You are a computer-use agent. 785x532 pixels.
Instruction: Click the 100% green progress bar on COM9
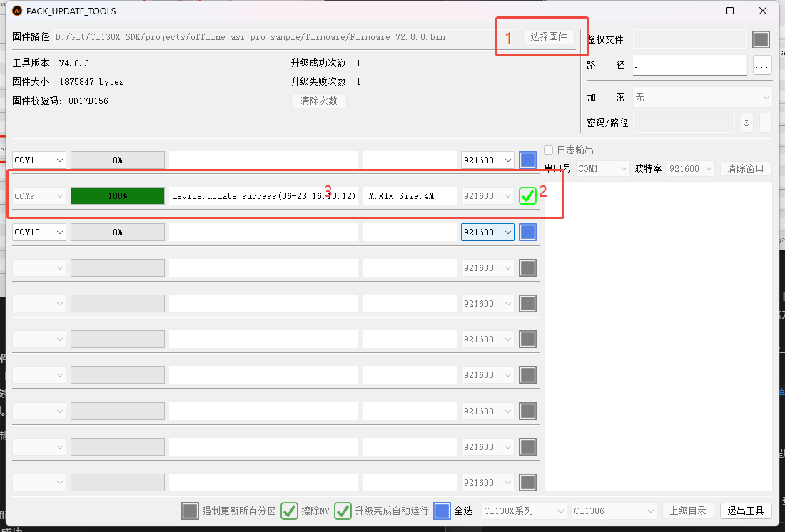point(117,195)
